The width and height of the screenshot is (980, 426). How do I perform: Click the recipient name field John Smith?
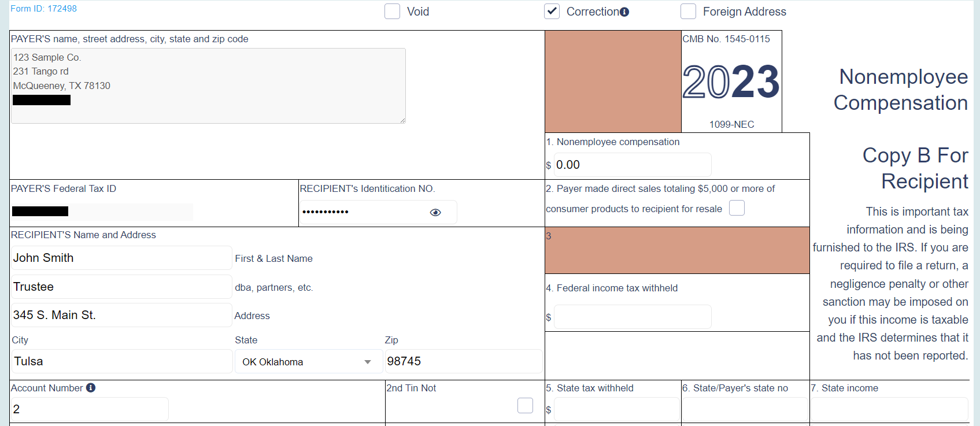pyautogui.click(x=121, y=258)
